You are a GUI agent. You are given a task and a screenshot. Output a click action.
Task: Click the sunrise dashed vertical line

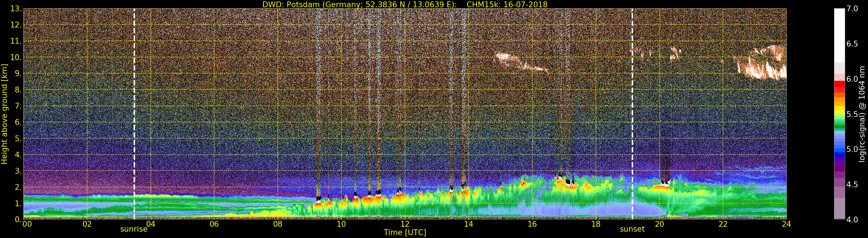tap(134, 114)
